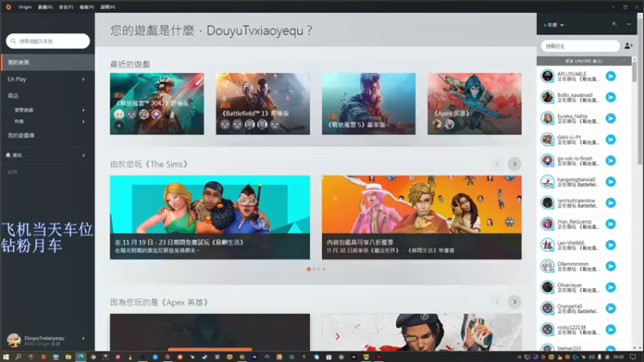Select third carousel page dot
The height and width of the screenshot is (362, 644).
tap(319, 269)
